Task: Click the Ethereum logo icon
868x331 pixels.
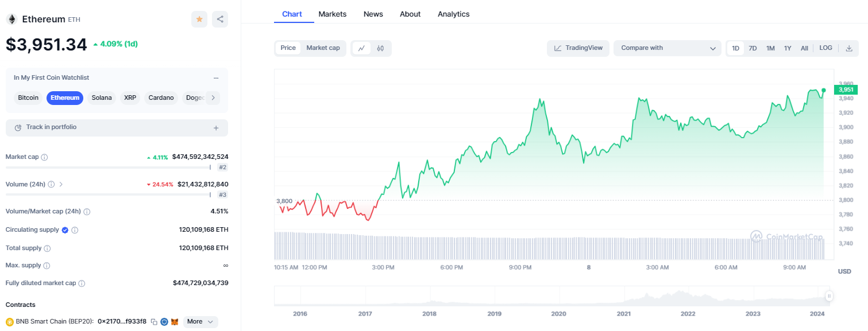Action: coord(11,20)
